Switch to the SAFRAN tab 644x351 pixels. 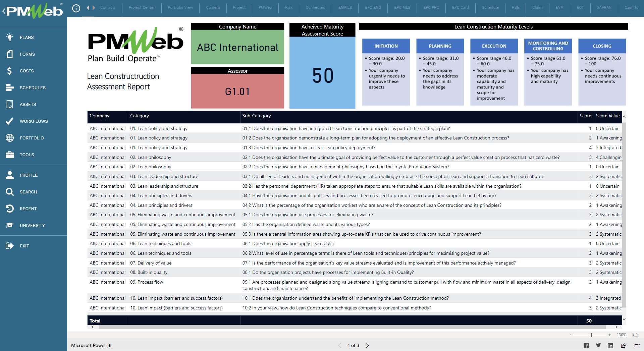point(604,7)
